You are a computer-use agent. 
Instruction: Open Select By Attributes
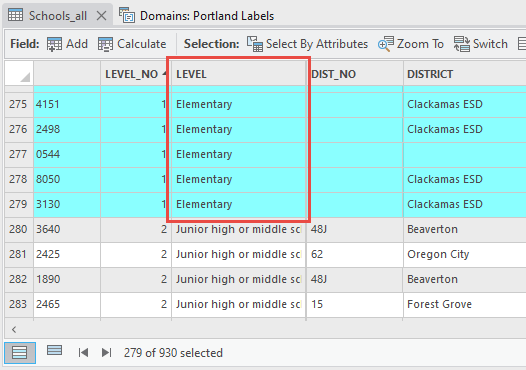(307, 44)
